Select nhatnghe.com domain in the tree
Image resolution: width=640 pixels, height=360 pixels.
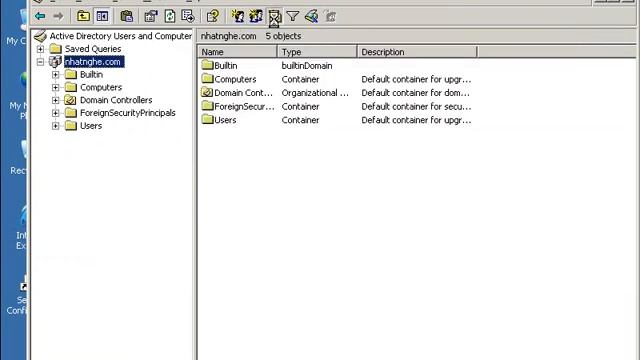[x=94, y=62]
